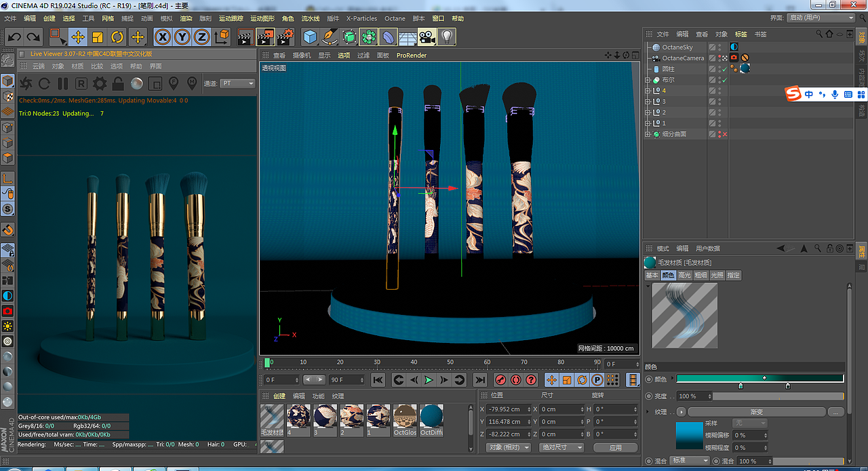Image resolution: width=868 pixels, height=471 pixels.
Task: Expand the 布尔 object tree node
Action: [x=648, y=80]
